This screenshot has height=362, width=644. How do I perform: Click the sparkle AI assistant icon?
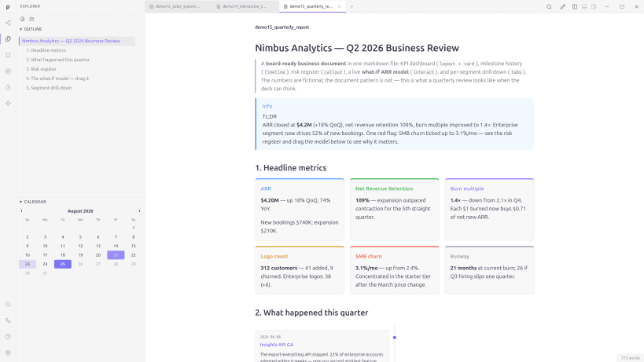click(8, 104)
